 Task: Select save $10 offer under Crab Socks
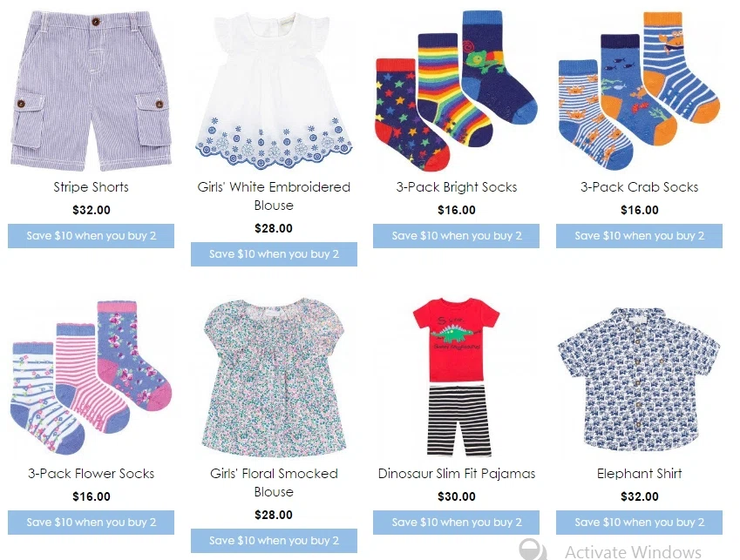pyautogui.click(x=639, y=236)
